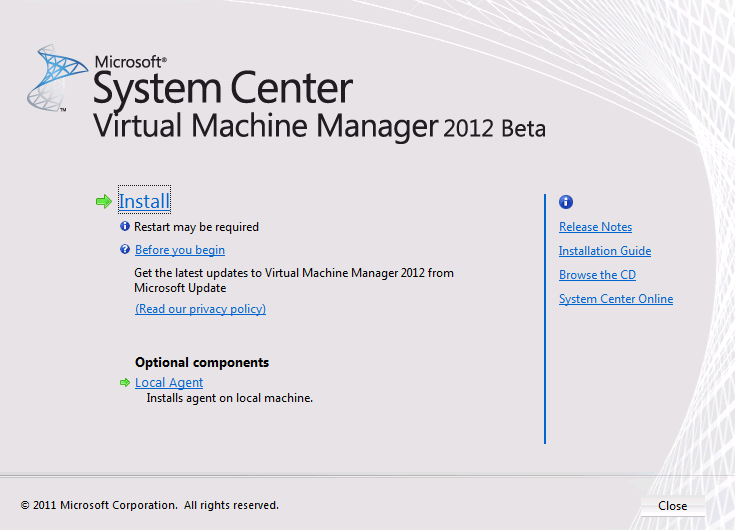The height and width of the screenshot is (530, 735).
Task: Click the Install link
Action: click(x=144, y=201)
